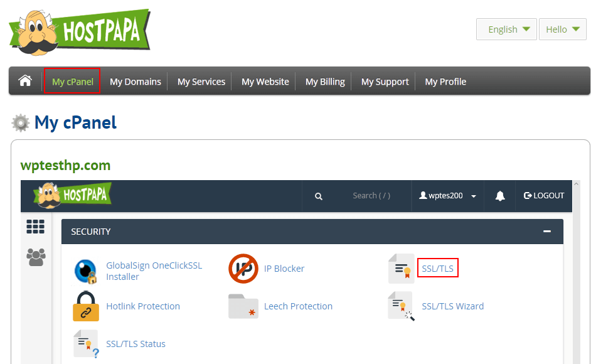Image resolution: width=591 pixels, height=364 pixels.
Task: Click the Hotlink Protection padlock icon
Action: pyautogui.click(x=86, y=306)
